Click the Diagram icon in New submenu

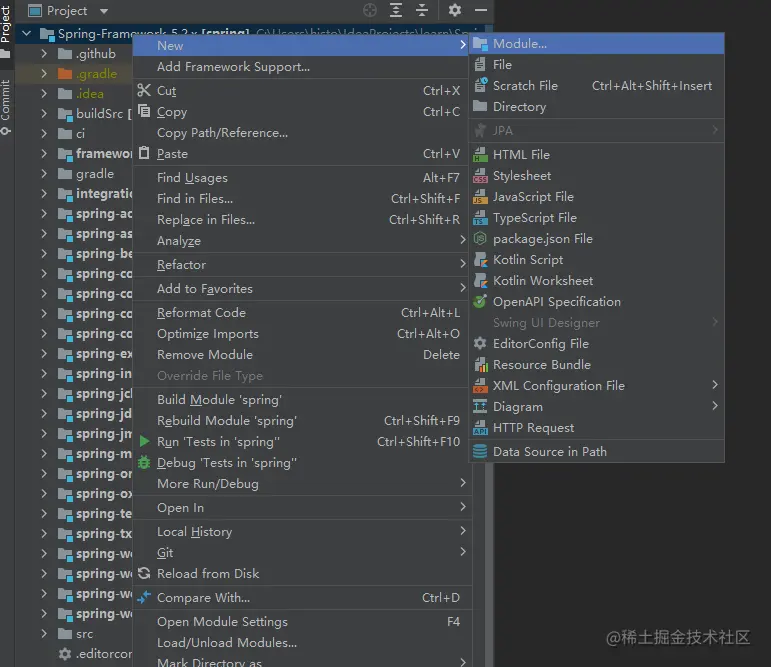[x=480, y=406]
